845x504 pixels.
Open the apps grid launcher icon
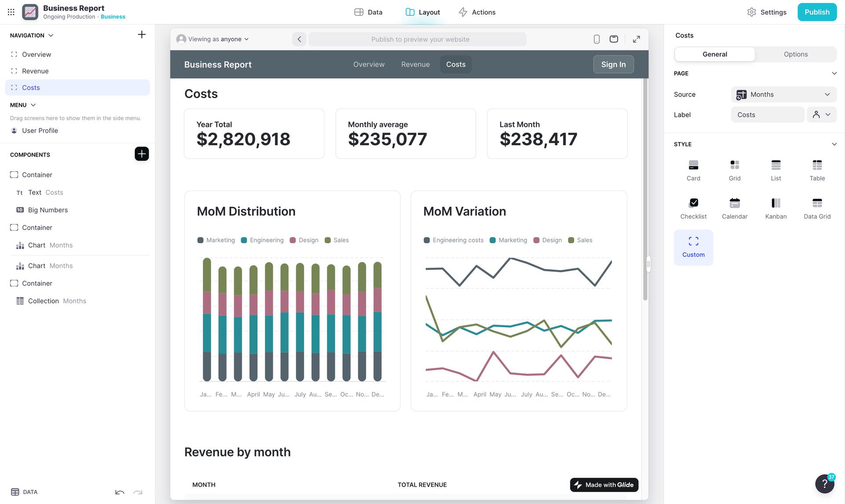(11, 12)
